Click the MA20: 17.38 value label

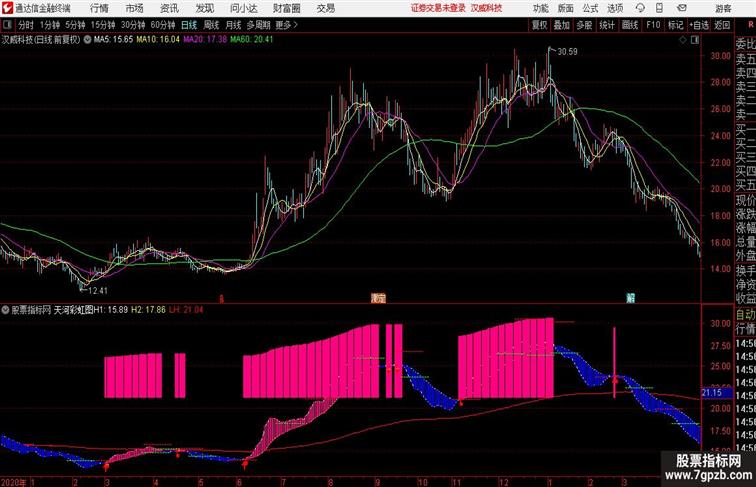205,40
